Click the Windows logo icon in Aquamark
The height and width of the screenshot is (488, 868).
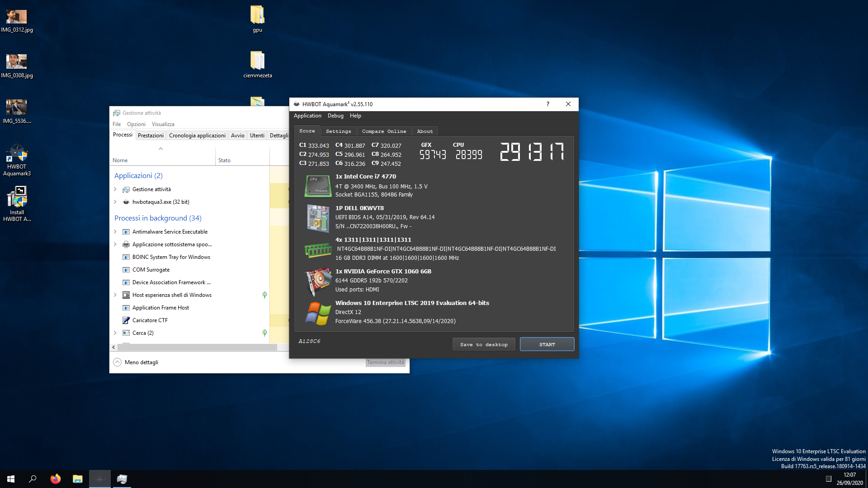click(318, 313)
